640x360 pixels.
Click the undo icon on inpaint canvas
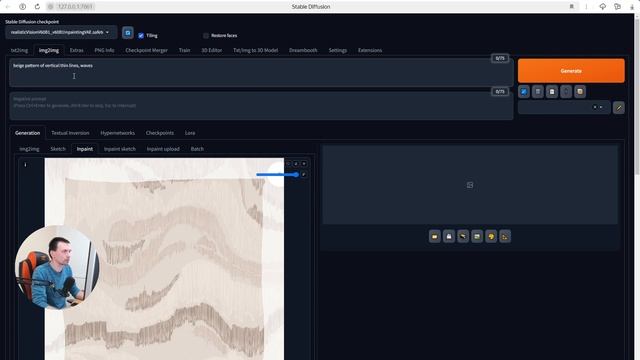pos(288,164)
